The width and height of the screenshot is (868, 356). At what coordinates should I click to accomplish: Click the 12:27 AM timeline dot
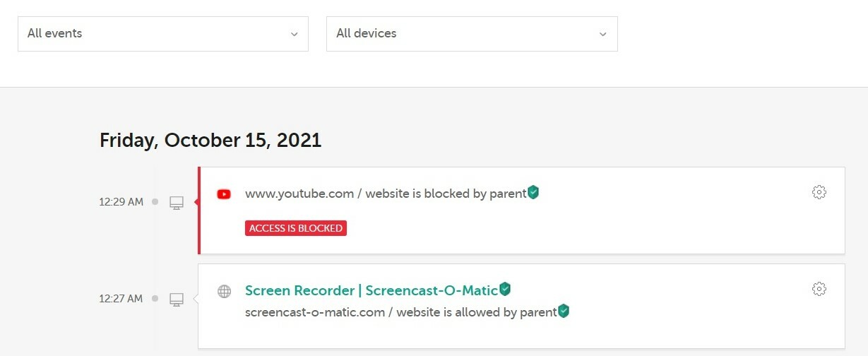click(x=155, y=299)
